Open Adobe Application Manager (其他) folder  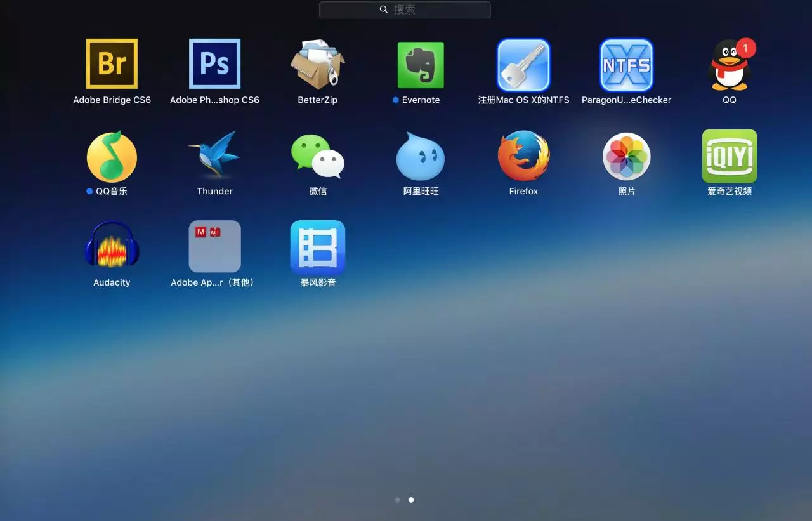pyautogui.click(x=214, y=246)
